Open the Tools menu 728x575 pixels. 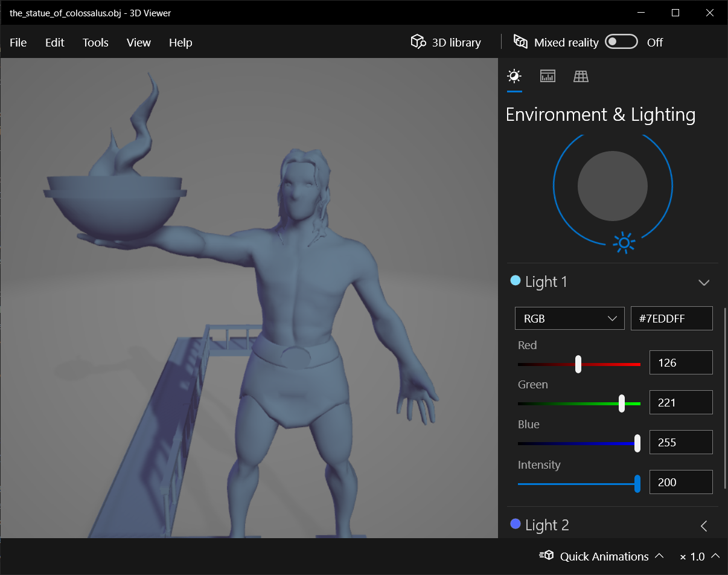click(x=95, y=42)
